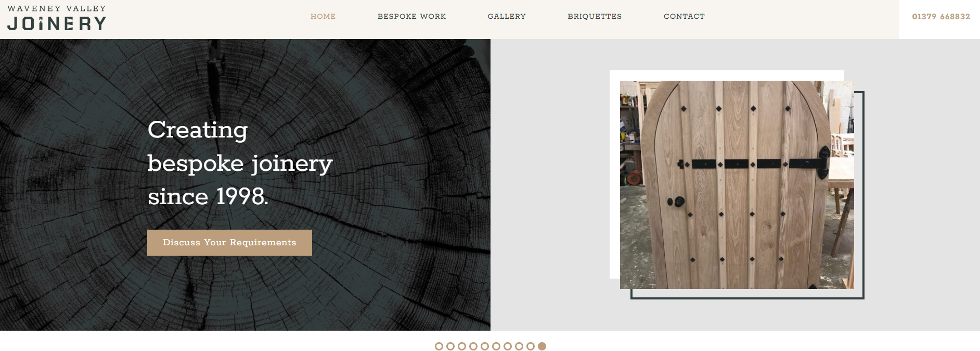Open the arched wooden door photo
980x351 pixels.
tap(737, 185)
